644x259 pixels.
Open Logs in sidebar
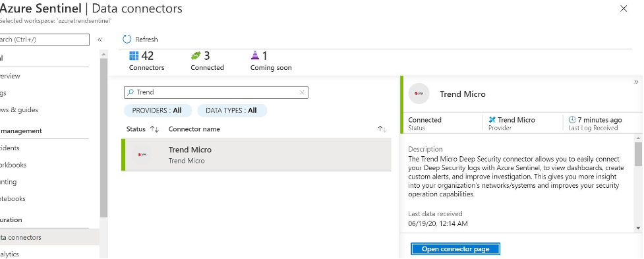click(x=3, y=93)
